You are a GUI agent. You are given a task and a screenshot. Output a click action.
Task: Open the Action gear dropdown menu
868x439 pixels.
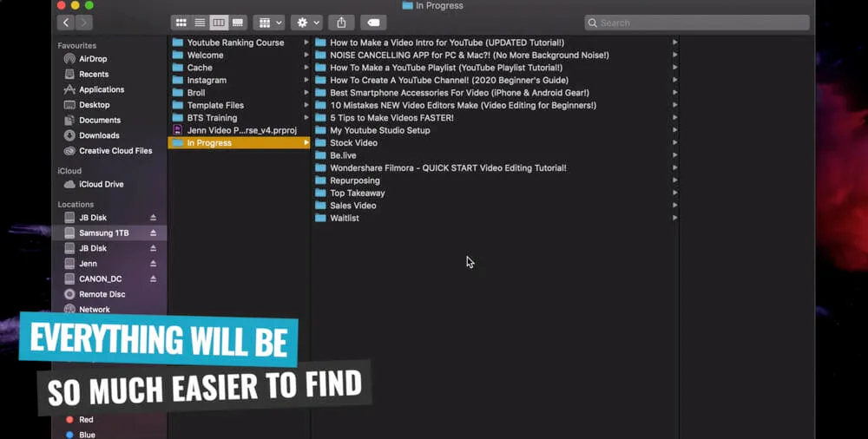pyautogui.click(x=307, y=23)
